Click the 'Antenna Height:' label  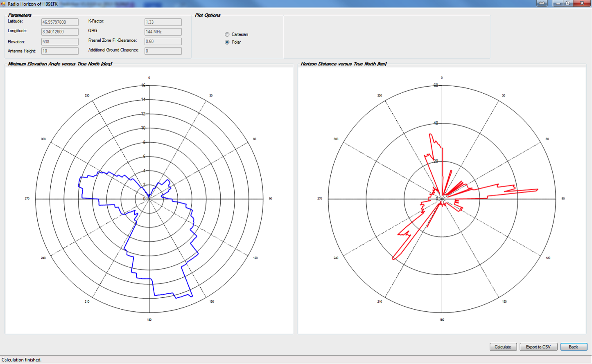[x=22, y=51]
